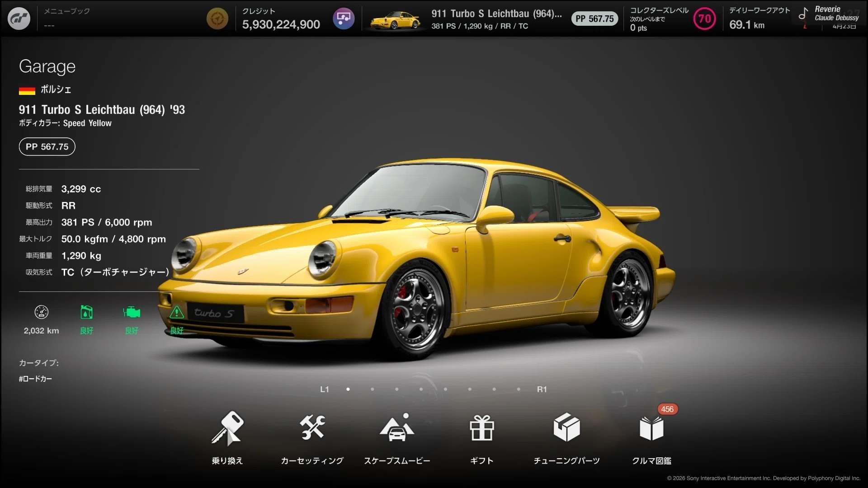
Task: Click the デイリーワークアウト label
Action: coord(759,10)
